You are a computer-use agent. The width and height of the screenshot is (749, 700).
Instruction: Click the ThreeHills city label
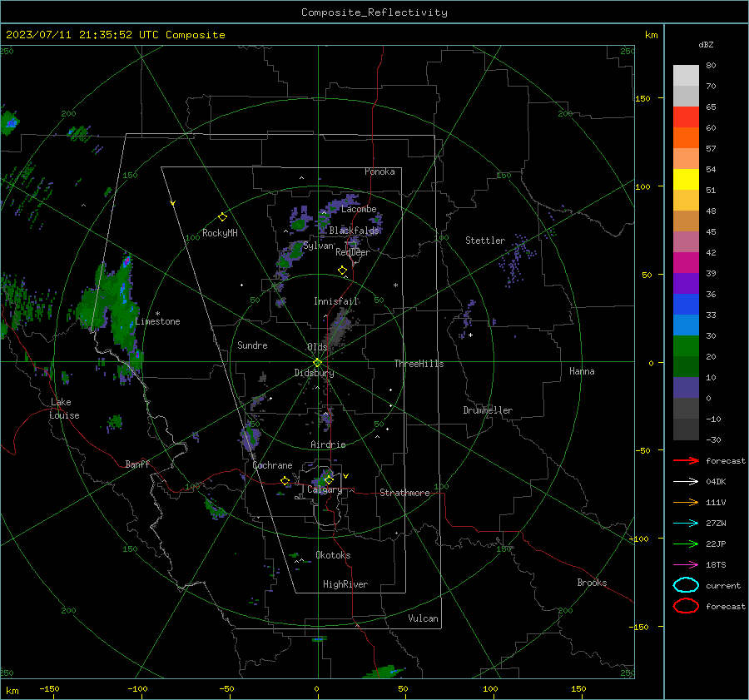[x=419, y=364]
